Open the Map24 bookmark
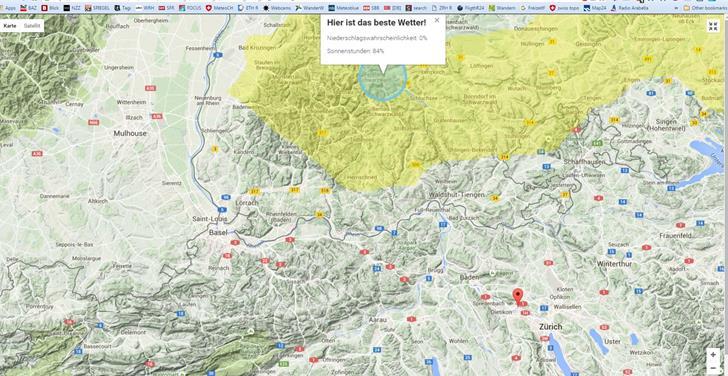Viewport: 728px width, 376px height. 596,8
